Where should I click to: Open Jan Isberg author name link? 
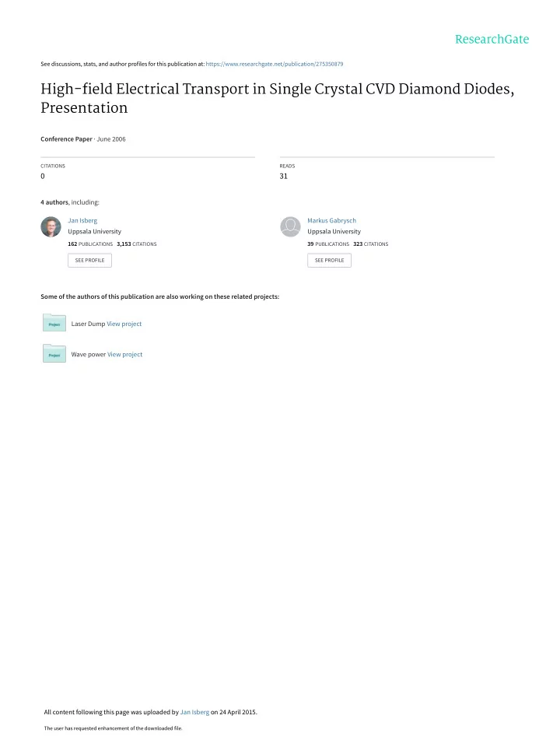coord(82,220)
